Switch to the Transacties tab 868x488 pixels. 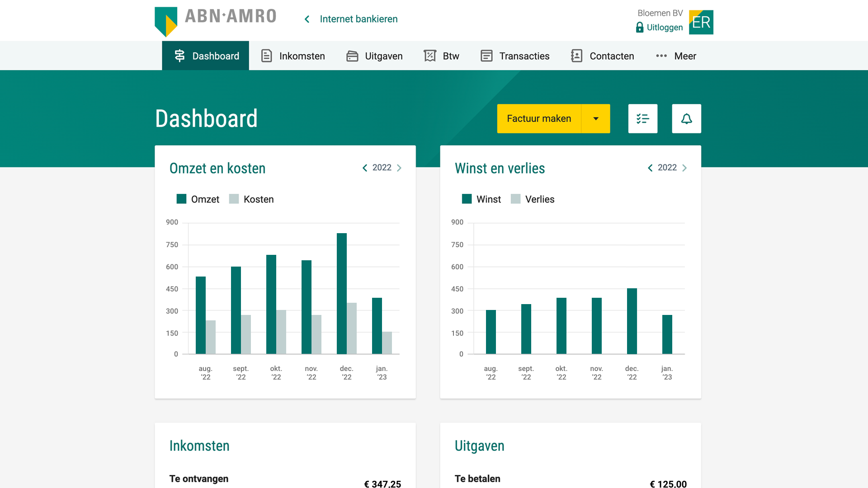514,56
